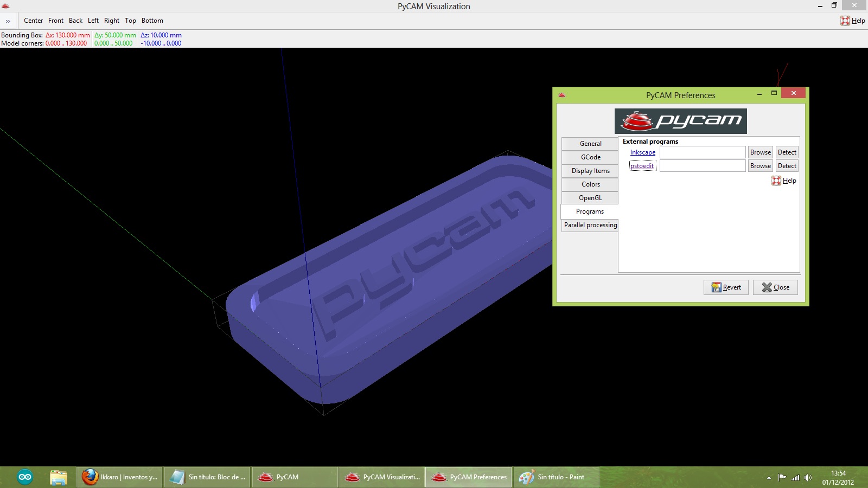868x488 pixels.
Task: Open the Display Items tab
Action: coord(590,171)
